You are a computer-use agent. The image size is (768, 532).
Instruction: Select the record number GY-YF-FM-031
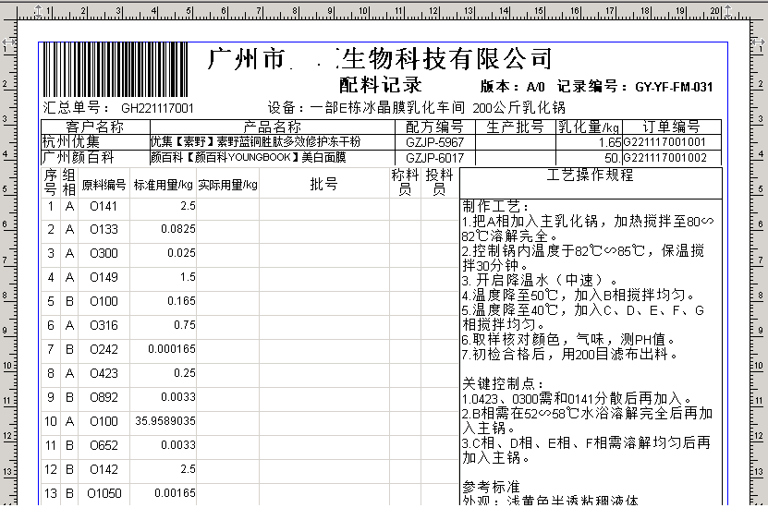tap(674, 87)
